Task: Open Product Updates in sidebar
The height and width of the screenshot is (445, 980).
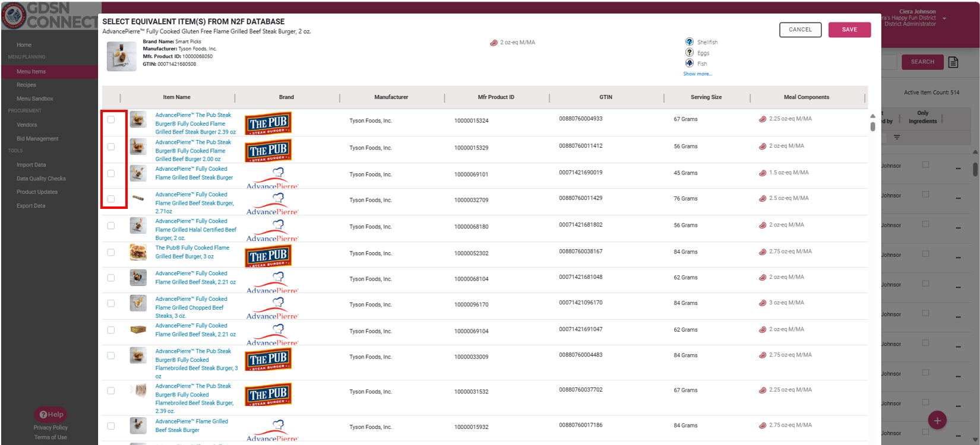Action: [x=37, y=192]
